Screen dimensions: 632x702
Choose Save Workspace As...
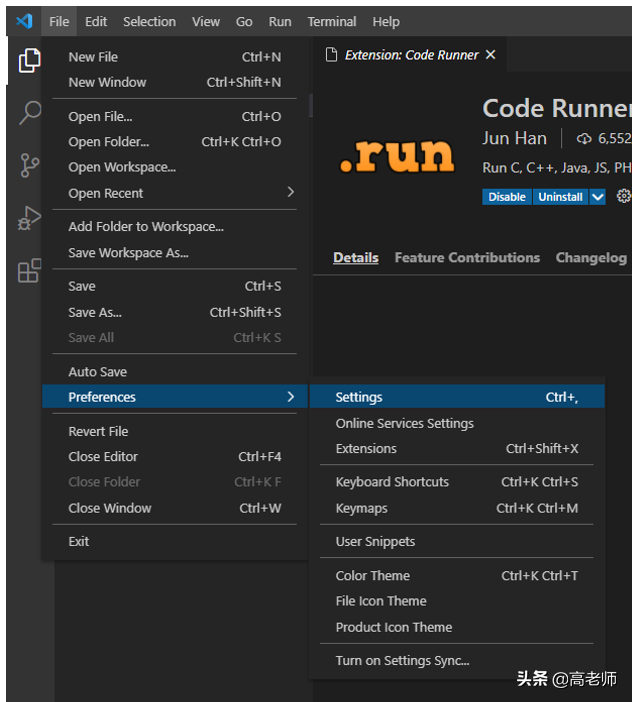(x=175, y=253)
